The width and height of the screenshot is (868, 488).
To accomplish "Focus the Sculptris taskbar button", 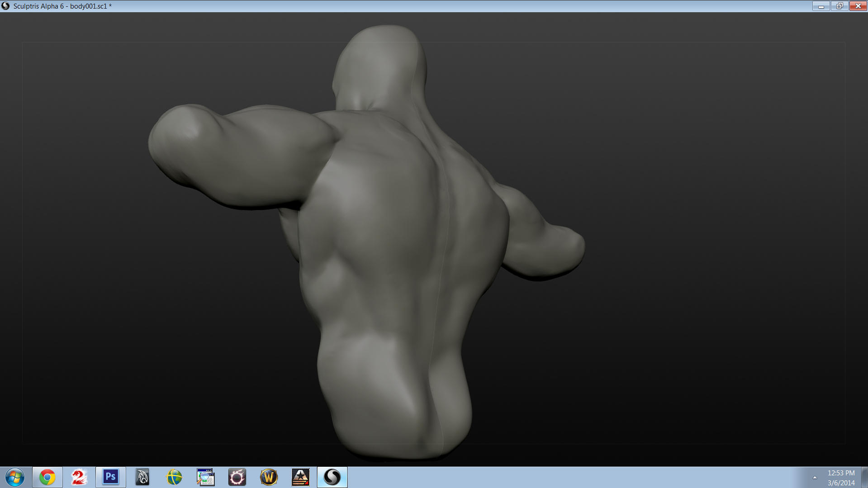I will click(332, 477).
